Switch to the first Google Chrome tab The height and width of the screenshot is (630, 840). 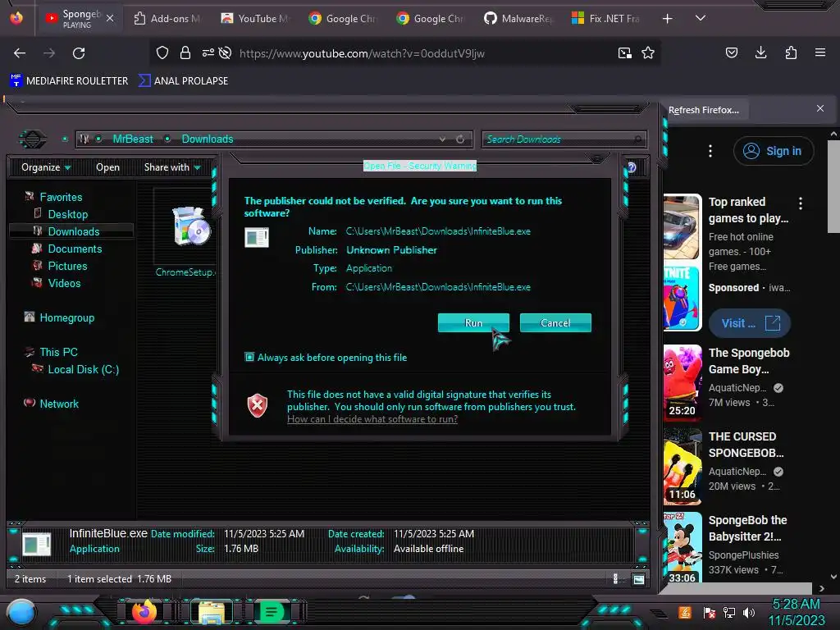[x=343, y=19]
